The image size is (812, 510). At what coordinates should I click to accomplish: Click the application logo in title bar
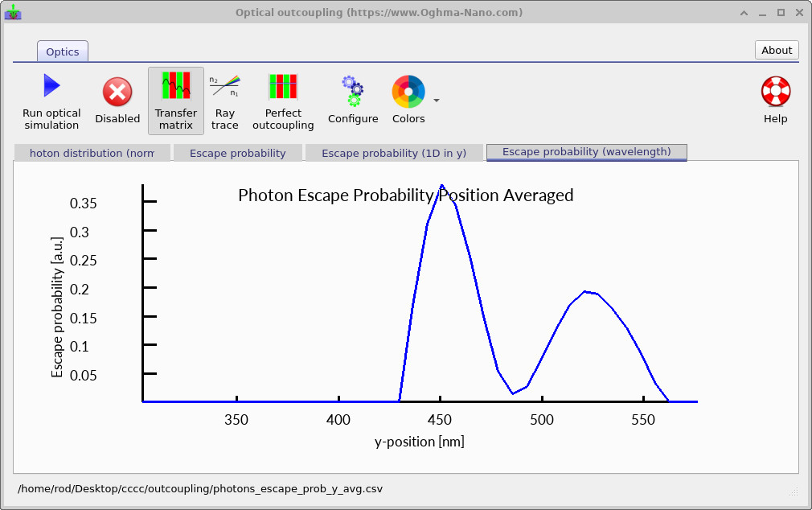(x=13, y=12)
